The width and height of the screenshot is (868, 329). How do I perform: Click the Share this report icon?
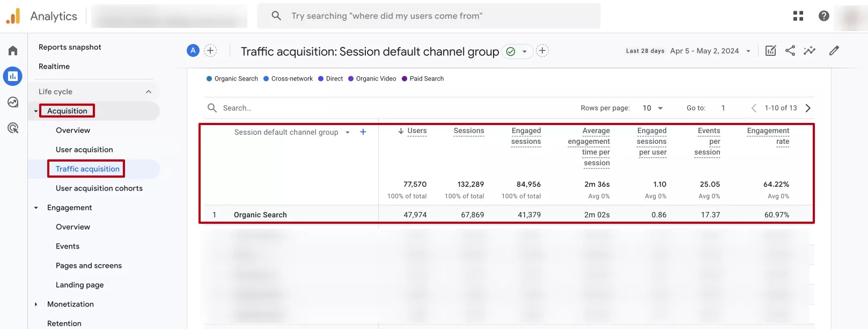(x=790, y=50)
